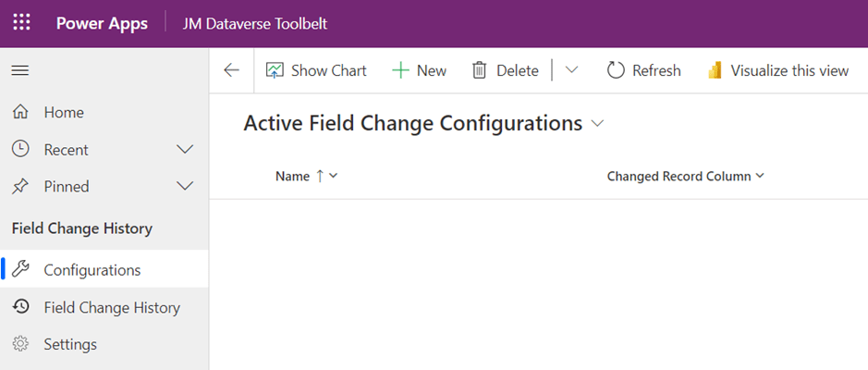Open the Active Field Change Configurations view selector
This screenshot has width=868, height=370.
pos(597,123)
